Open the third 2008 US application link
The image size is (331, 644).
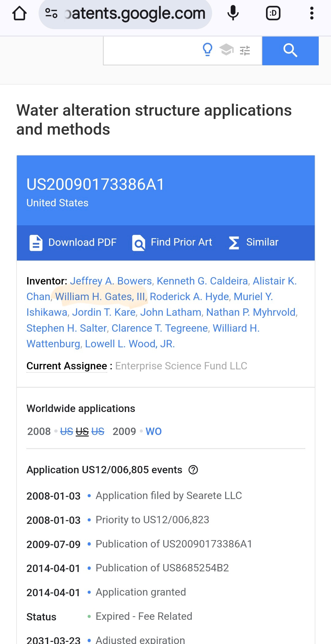tap(98, 431)
